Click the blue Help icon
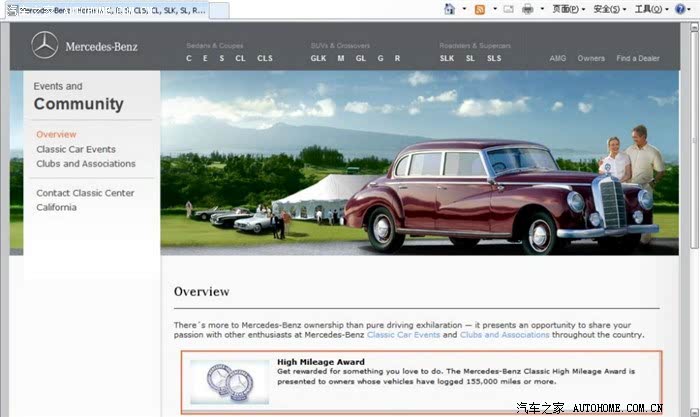This screenshot has height=417, width=700. [x=680, y=9]
